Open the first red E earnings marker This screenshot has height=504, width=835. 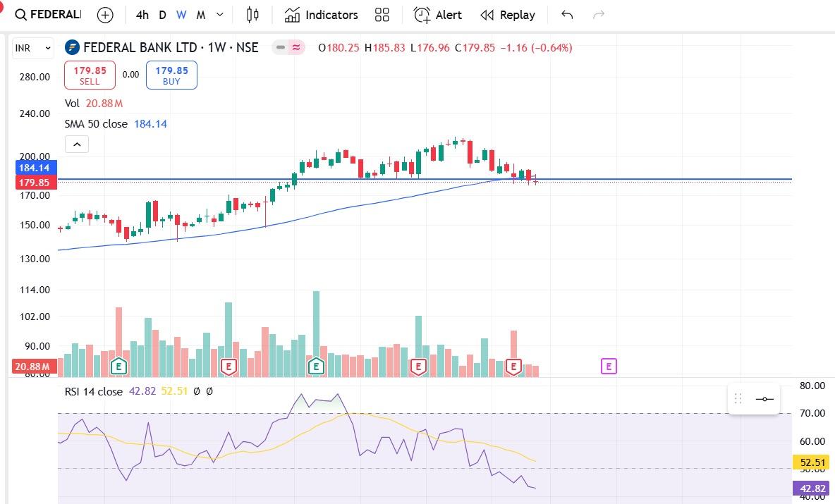click(x=228, y=366)
